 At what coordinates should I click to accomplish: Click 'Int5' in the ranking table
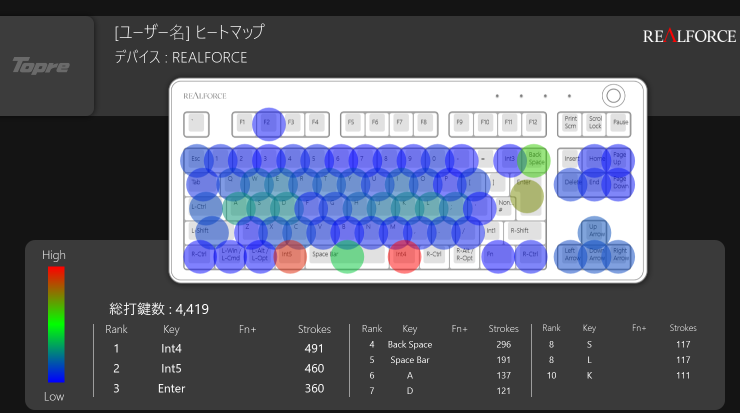pyautogui.click(x=171, y=369)
